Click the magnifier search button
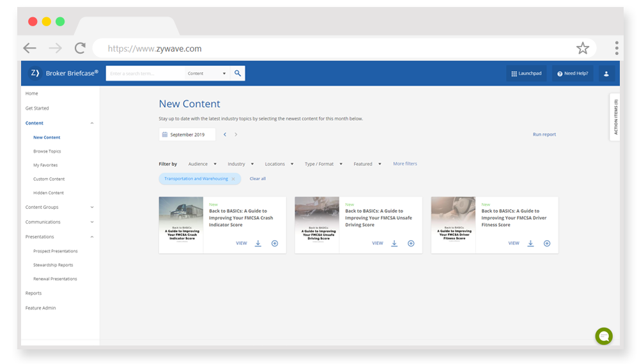This screenshot has height=364, width=639. [238, 73]
